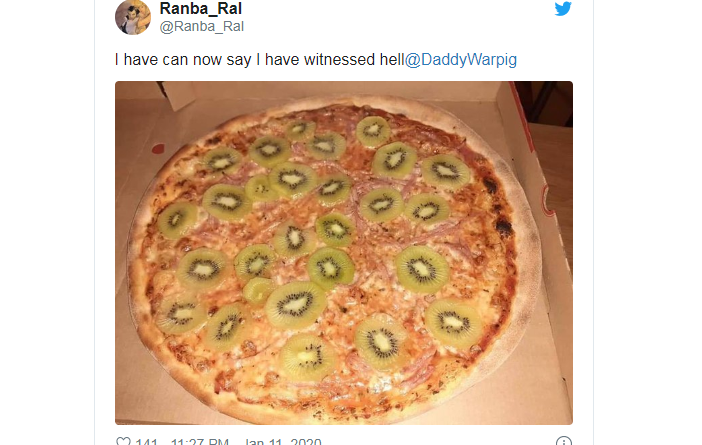Click the words "I have can now say"
The image size is (702, 445).
click(183, 60)
